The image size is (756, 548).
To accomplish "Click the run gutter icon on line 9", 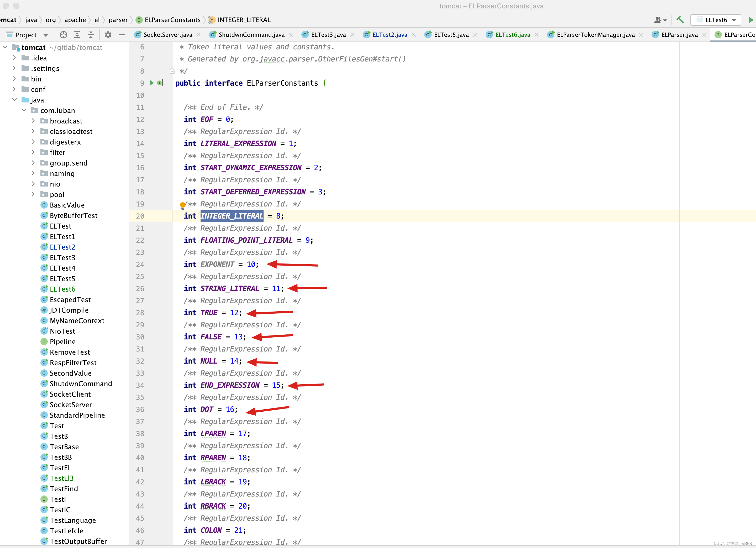I will (152, 83).
